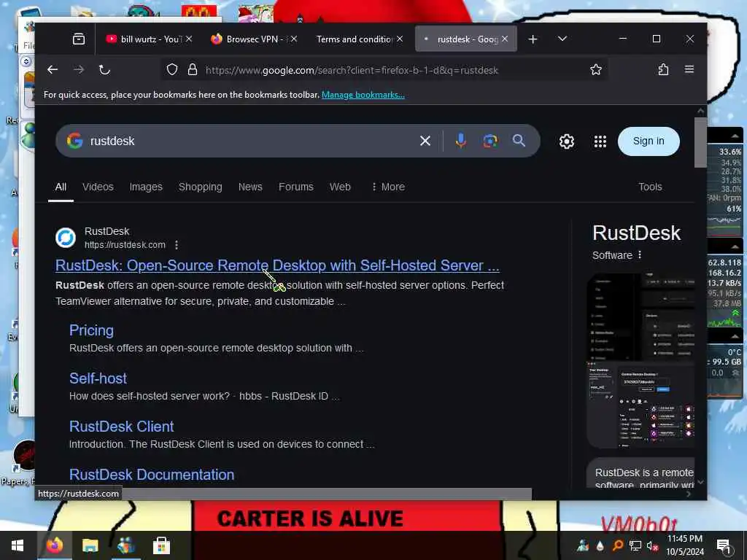The image size is (747, 560).
Task: Bookmark this page with the star icon
Action: pyautogui.click(x=595, y=70)
